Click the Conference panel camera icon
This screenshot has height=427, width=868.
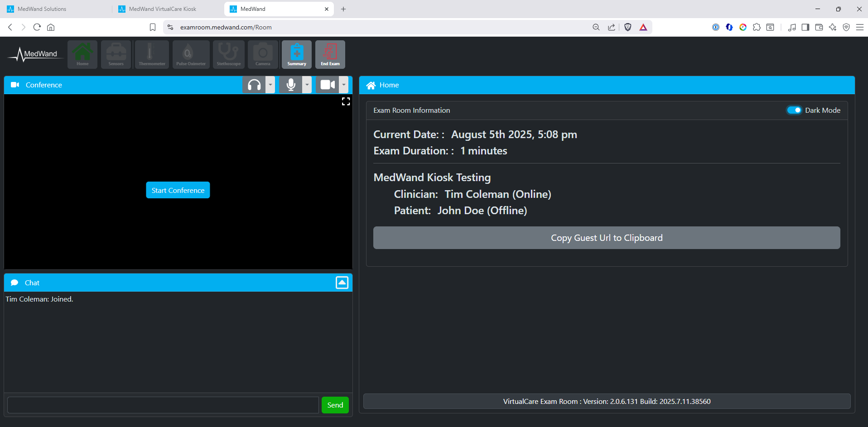pyautogui.click(x=15, y=85)
